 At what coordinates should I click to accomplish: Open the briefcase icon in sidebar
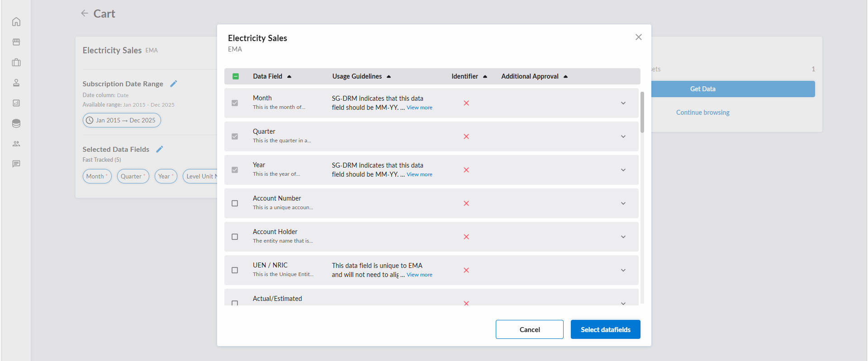[x=16, y=62]
